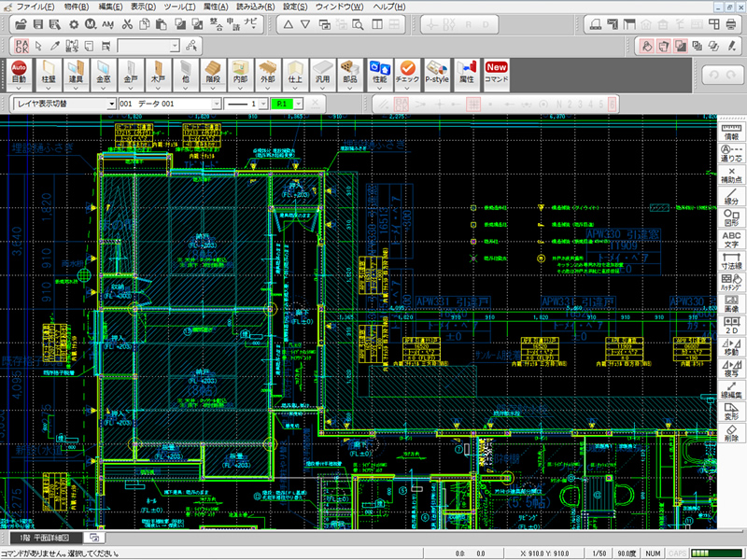
Task: Open the 読み込み(R) menu
Action: (256, 7)
